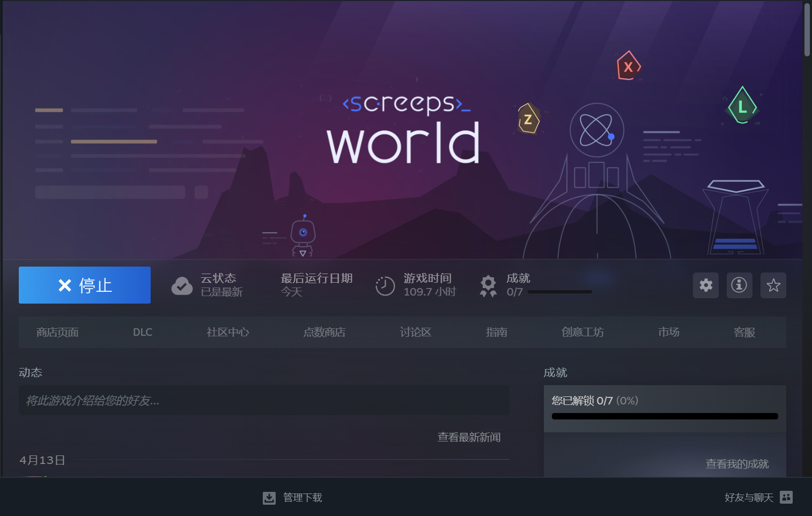Open downloads manager icon
The width and height of the screenshot is (812, 516).
pos(269,498)
